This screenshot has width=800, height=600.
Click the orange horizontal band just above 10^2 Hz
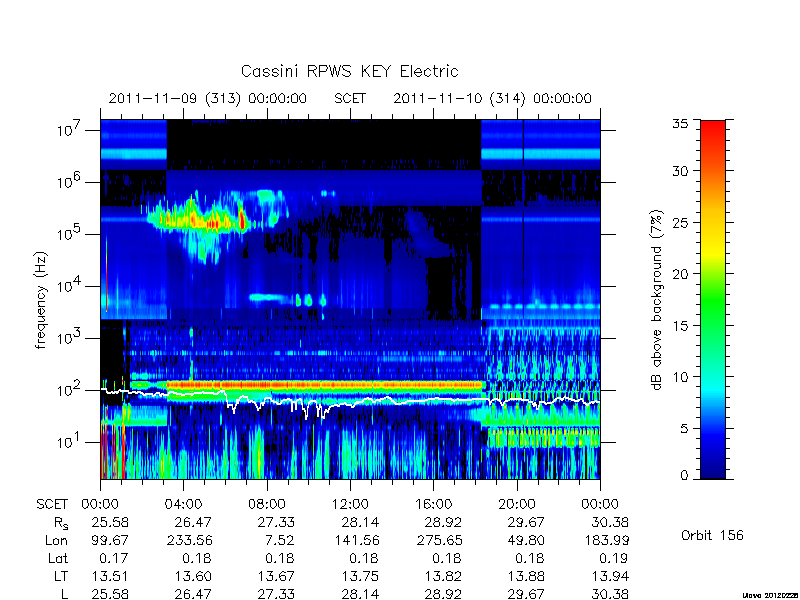coord(324,385)
